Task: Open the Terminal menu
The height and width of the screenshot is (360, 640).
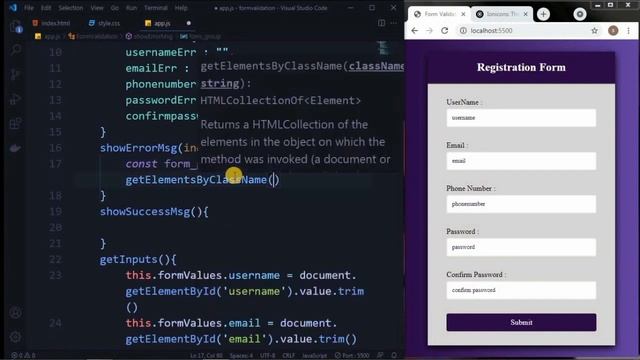Action: tap(156, 8)
